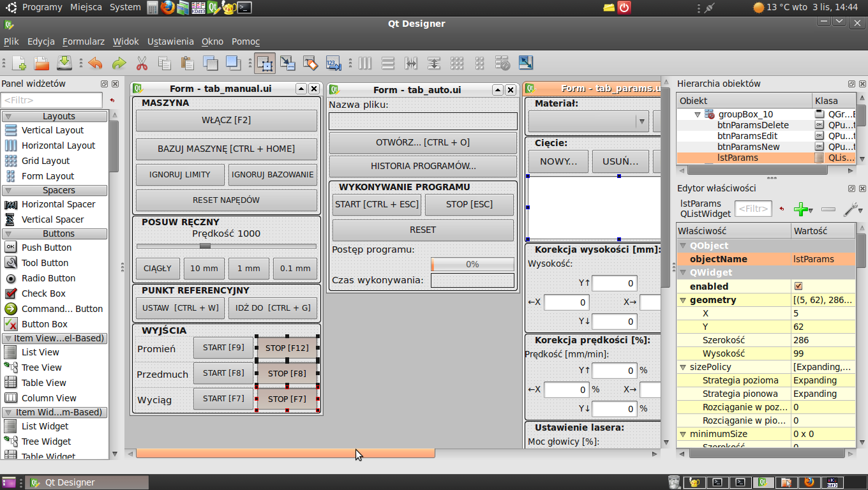
Task: Apply vertical layout from toolbar
Action: click(x=388, y=63)
